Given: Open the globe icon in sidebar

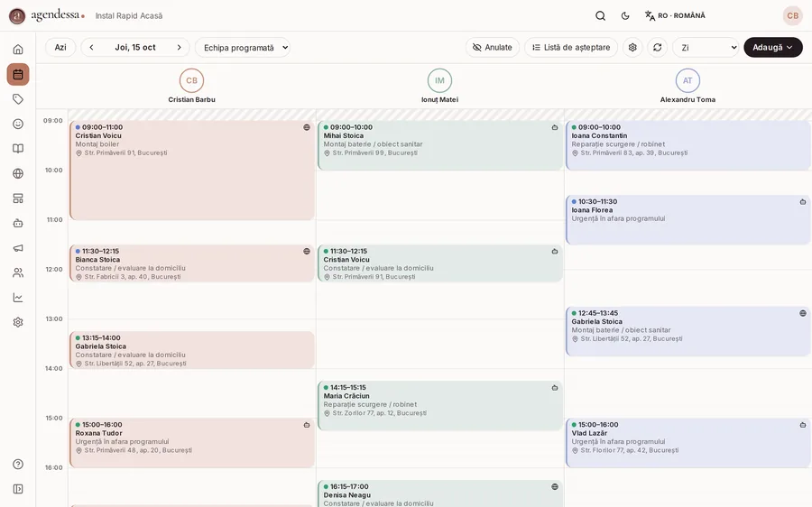Looking at the screenshot, I should 18,173.
